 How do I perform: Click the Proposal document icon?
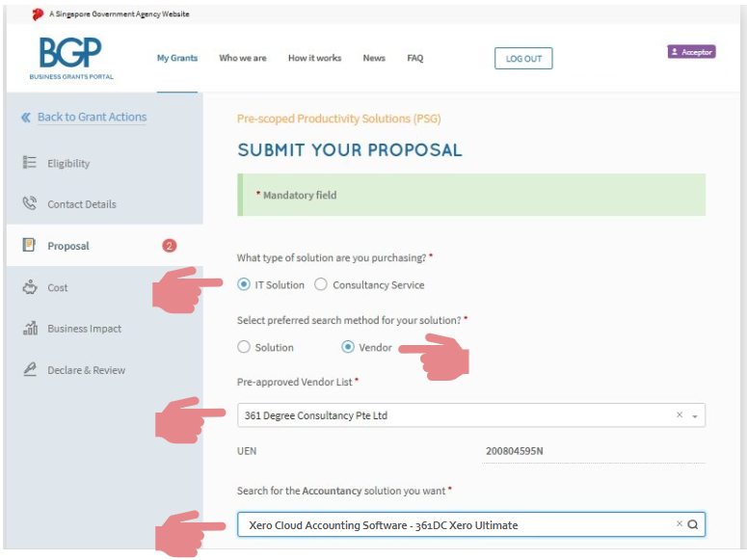pyautogui.click(x=29, y=245)
